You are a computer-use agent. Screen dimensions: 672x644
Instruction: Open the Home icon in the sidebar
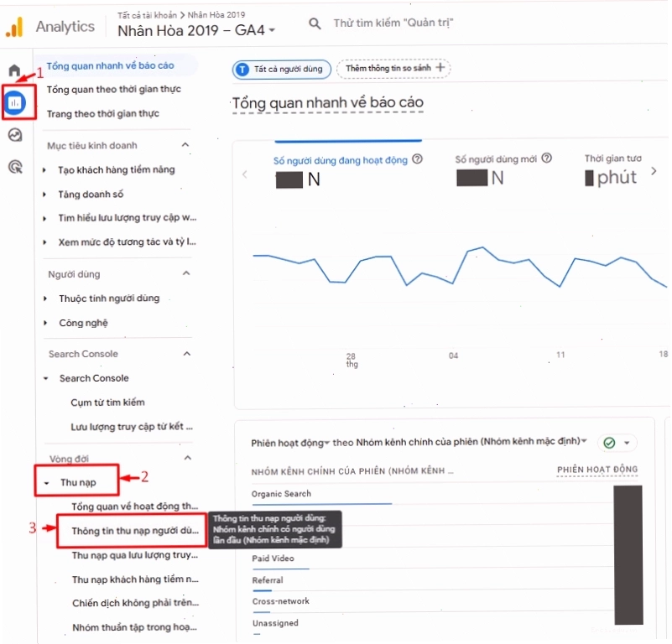(x=14, y=70)
